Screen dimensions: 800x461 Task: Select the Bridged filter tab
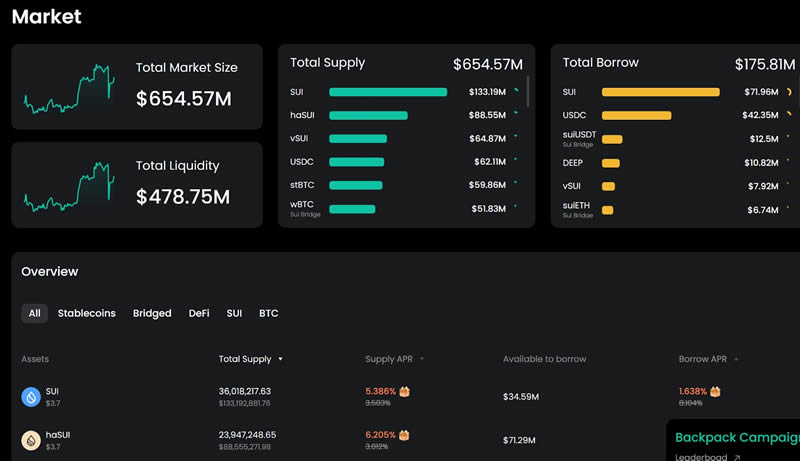pyautogui.click(x=152, y=313)
